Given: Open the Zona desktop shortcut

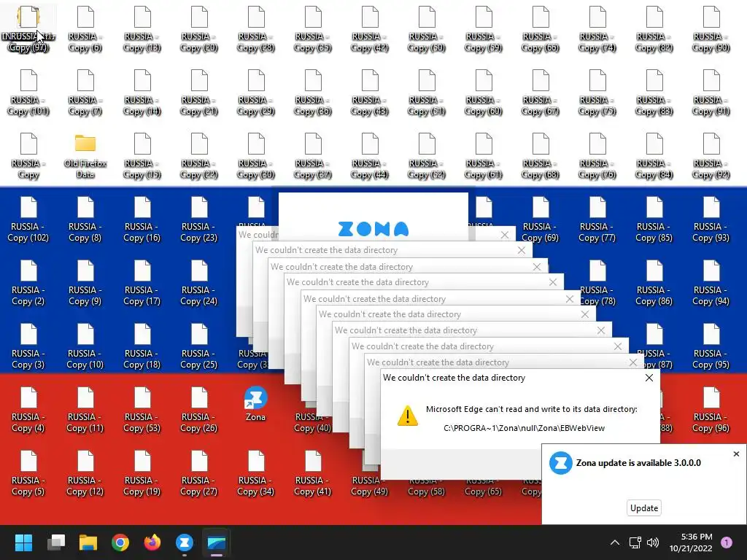Looking at the screenshot, I should pos(255,404).
